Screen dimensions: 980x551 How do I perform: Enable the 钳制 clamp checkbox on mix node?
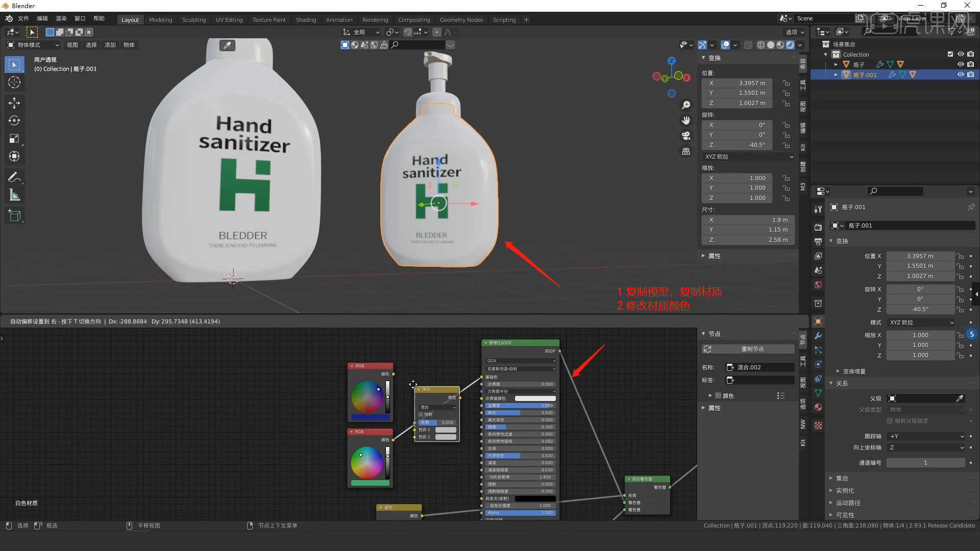(x=422, y=414)
